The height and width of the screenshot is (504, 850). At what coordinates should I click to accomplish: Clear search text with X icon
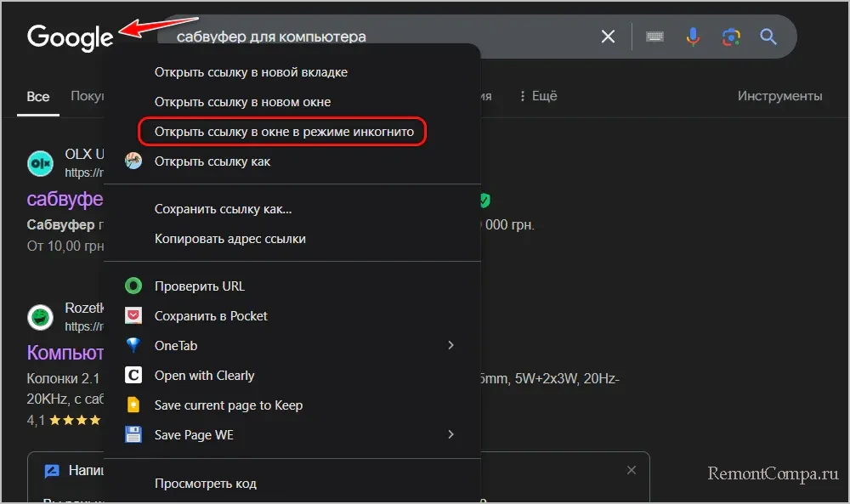608,37
